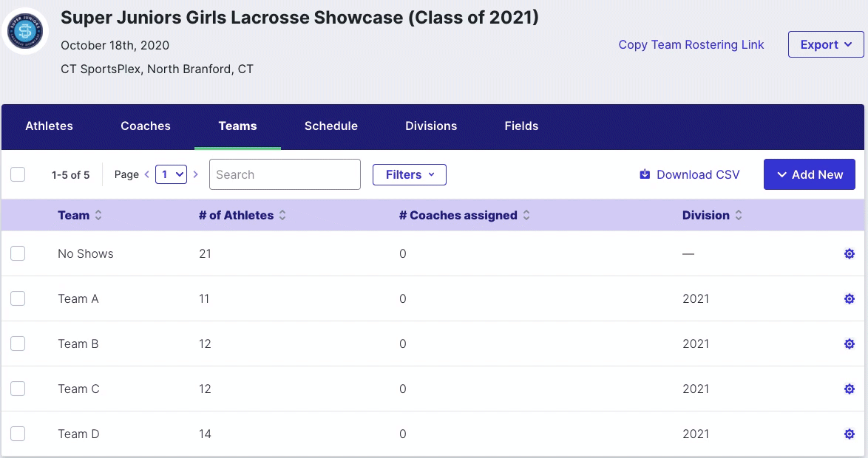Click the CT SportsPlex location text
The width and height of the screenshot is (868, 458).
pyautogui.click(x=157, y=69)
